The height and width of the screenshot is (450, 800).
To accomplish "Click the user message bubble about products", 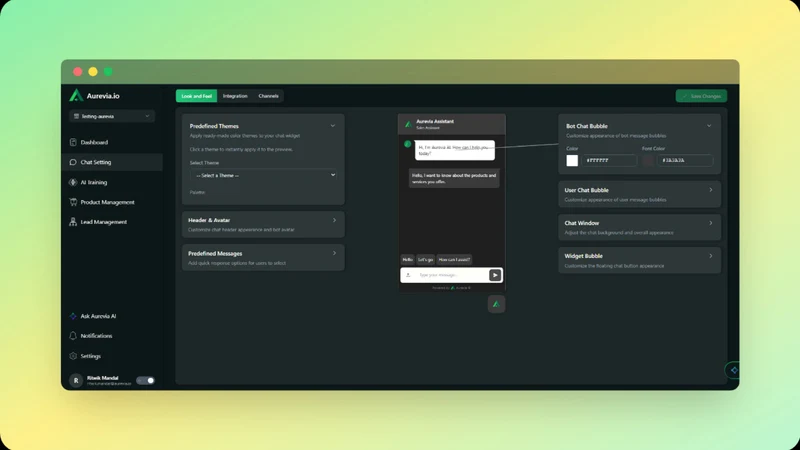I will [x=454, y=178].
